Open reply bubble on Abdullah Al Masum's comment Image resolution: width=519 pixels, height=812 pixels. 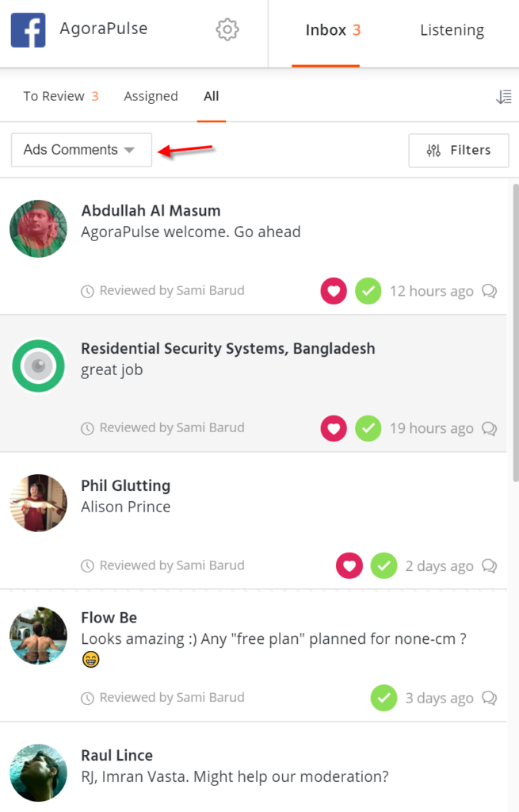[490, 291]
